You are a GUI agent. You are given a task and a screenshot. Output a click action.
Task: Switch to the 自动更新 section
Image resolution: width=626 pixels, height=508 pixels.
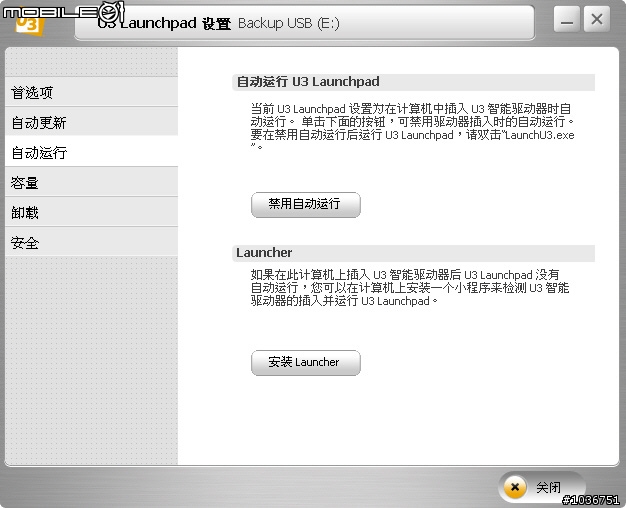coord(91,122)
